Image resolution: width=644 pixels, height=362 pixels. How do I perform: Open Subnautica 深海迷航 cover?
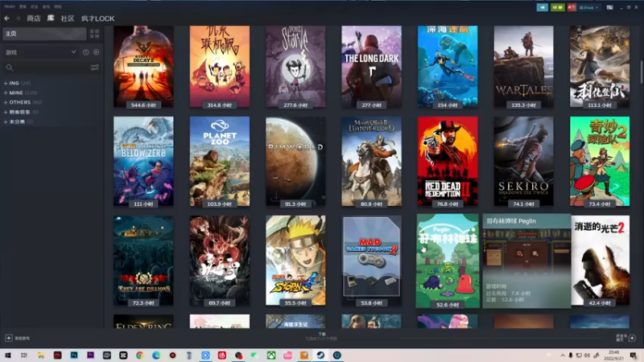pyautogui.click(x=448, y=67)
